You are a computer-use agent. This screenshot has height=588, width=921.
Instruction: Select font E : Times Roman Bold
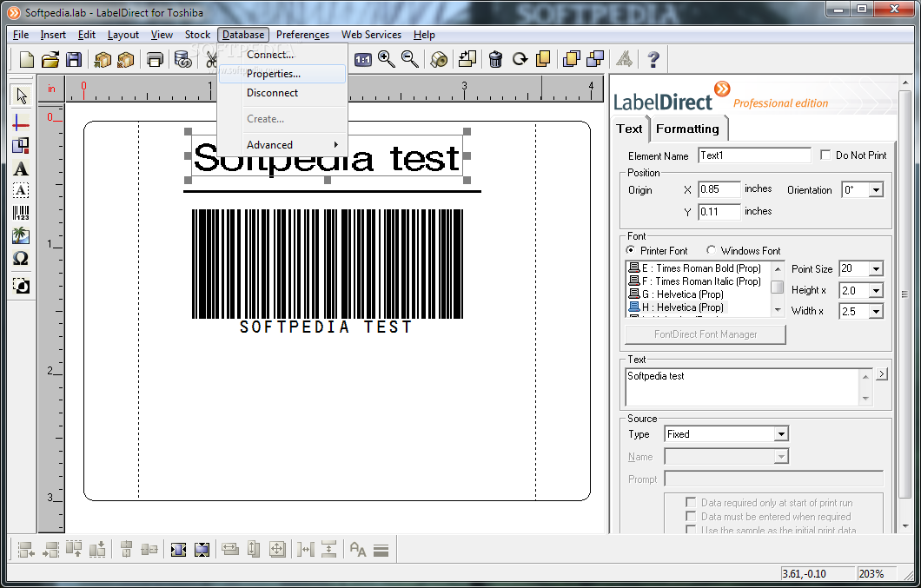(695, 268)
